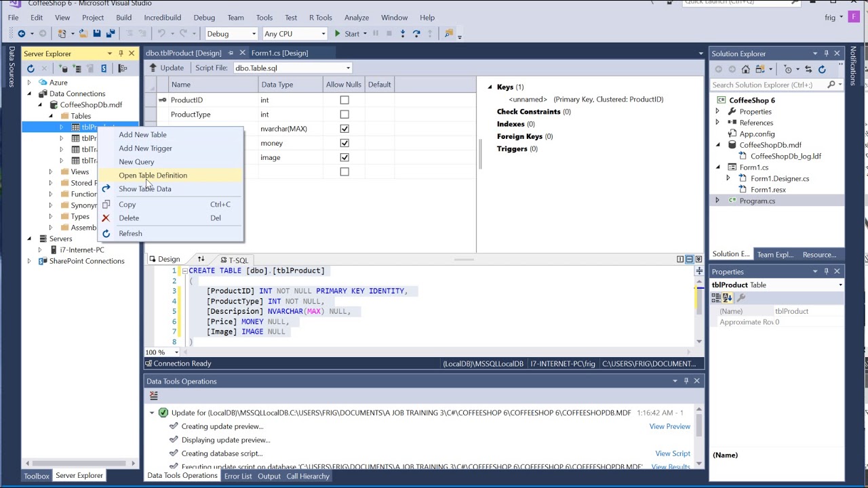
Task: Expand the Properties node in Solution Explorer
Action: click(717, 111)
